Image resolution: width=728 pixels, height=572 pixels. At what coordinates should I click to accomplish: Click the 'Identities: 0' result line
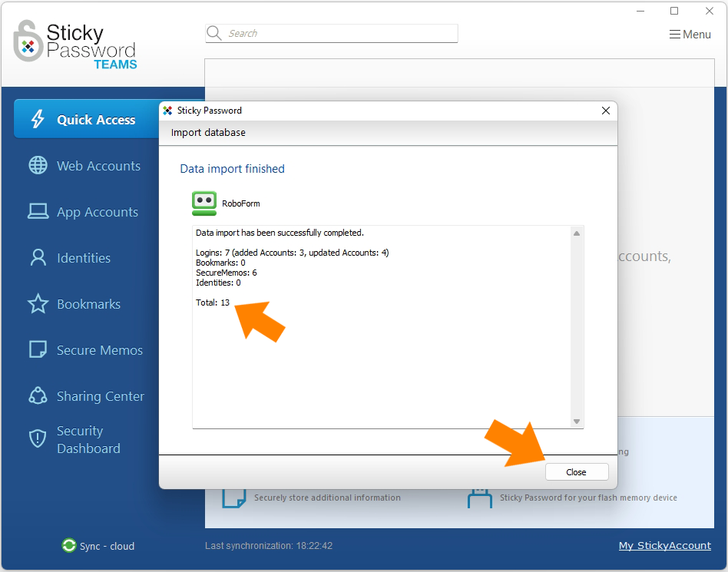[x=218, y=283]
